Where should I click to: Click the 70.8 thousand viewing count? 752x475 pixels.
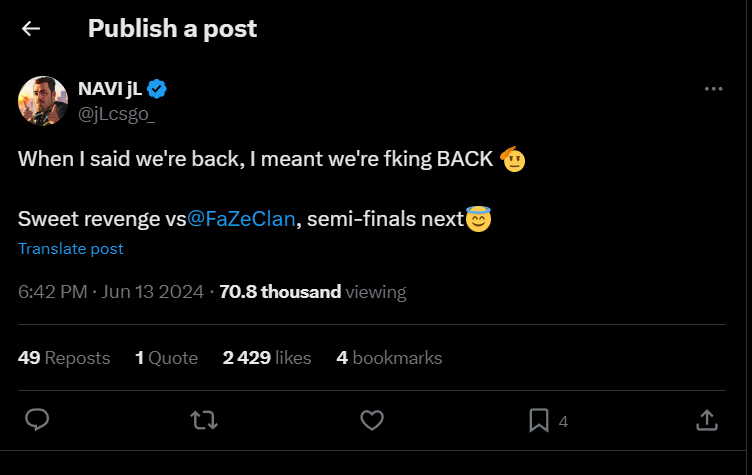312,292
